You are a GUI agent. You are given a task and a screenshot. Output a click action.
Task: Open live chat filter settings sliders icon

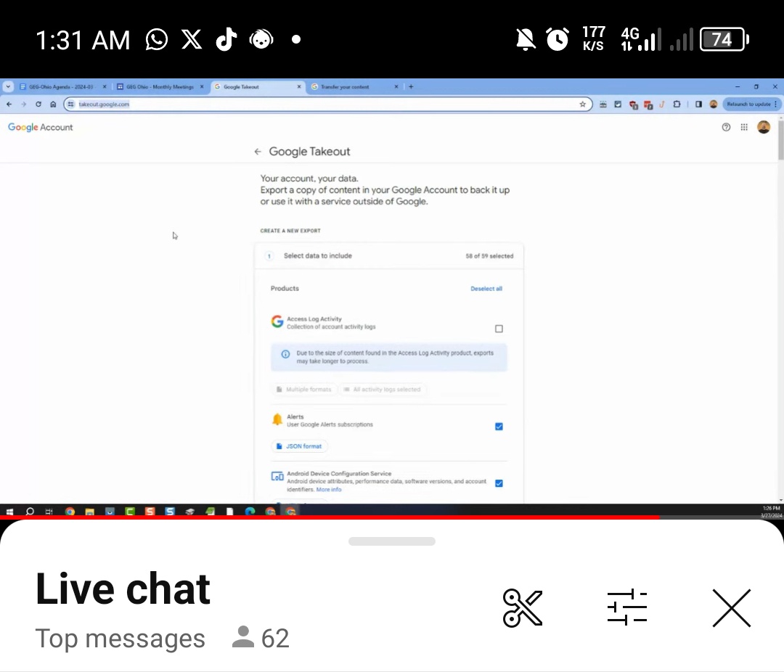click(x=627, y=607)
